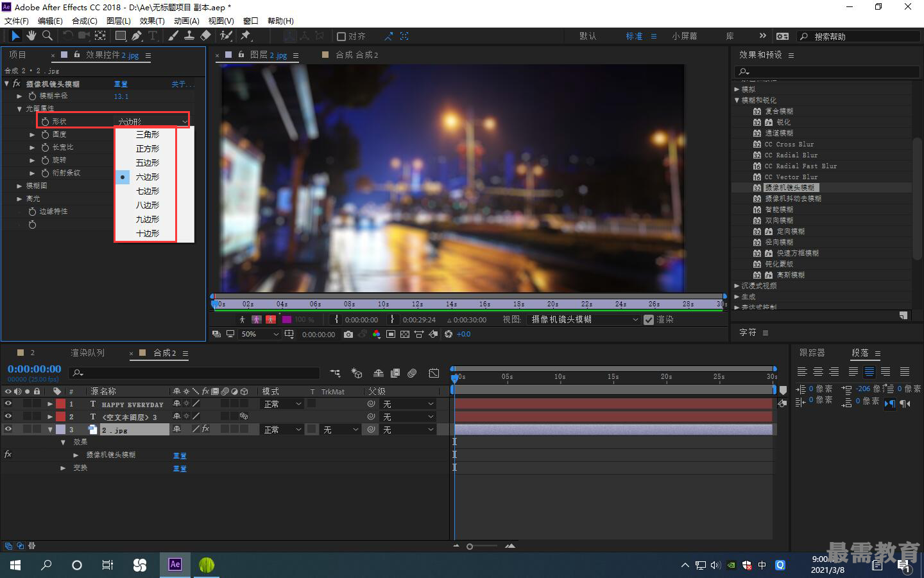This screenshot has height=578, width=924.
Task: Click the region of interest icon
Action: 391,334
